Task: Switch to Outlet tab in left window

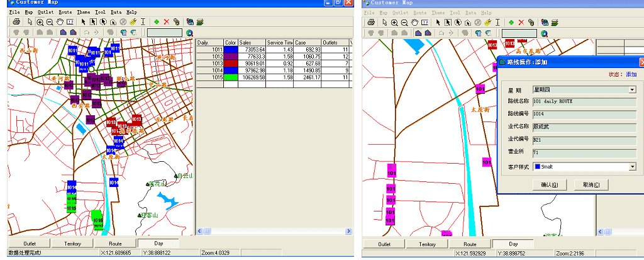Action: point(30,244)
